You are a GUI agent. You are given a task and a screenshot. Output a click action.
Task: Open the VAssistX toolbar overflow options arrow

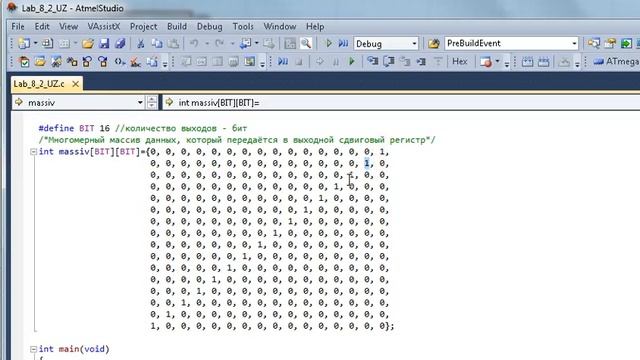(x=165, y=63)
